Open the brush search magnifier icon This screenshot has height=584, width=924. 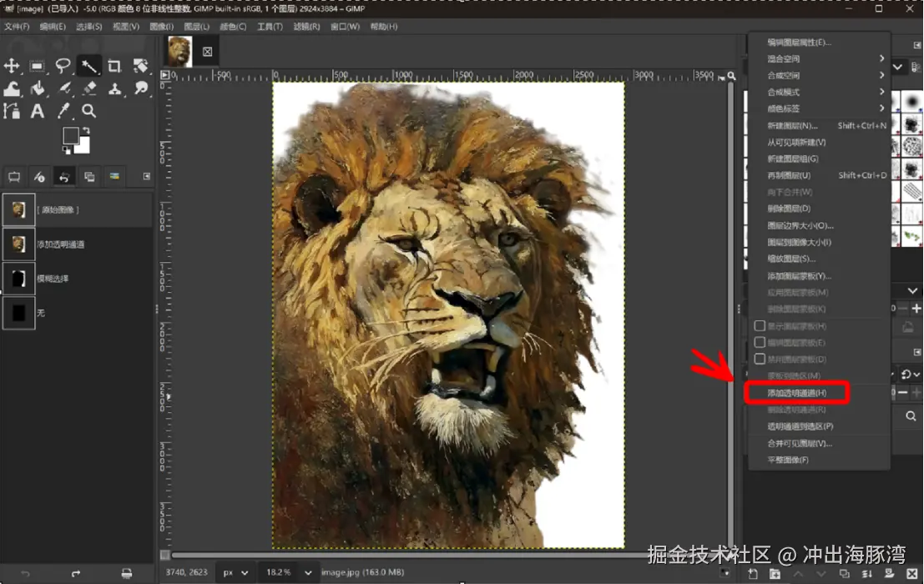point(911,416)
